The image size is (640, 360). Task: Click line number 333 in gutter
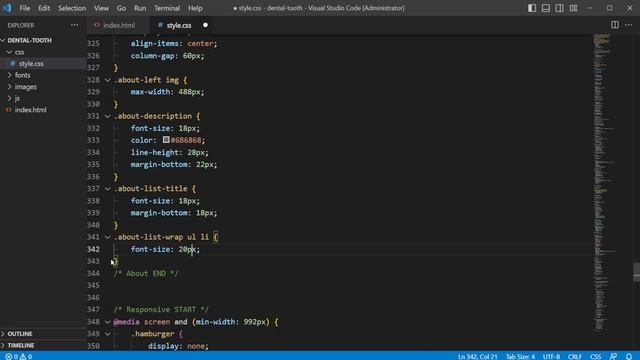click(x=93, y=140)
